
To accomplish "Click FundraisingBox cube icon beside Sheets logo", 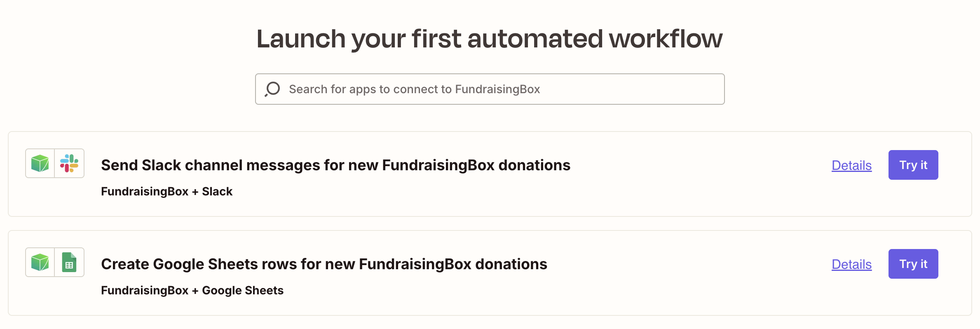I will [40, 262].
